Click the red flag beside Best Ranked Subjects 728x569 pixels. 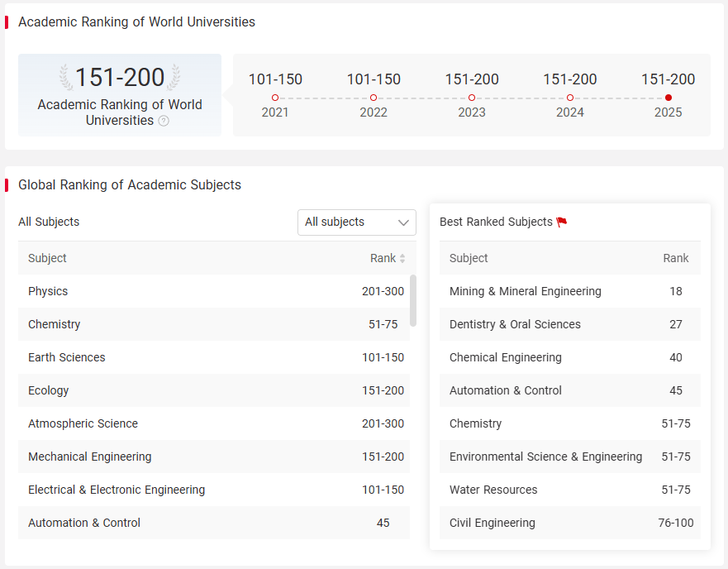point(562,222)
